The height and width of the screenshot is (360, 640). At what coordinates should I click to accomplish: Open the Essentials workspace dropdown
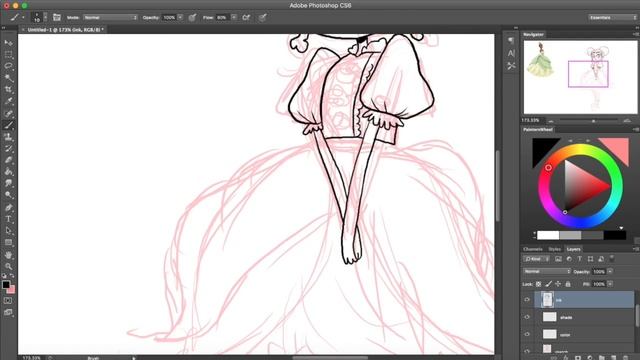click(x=613, y=18)
